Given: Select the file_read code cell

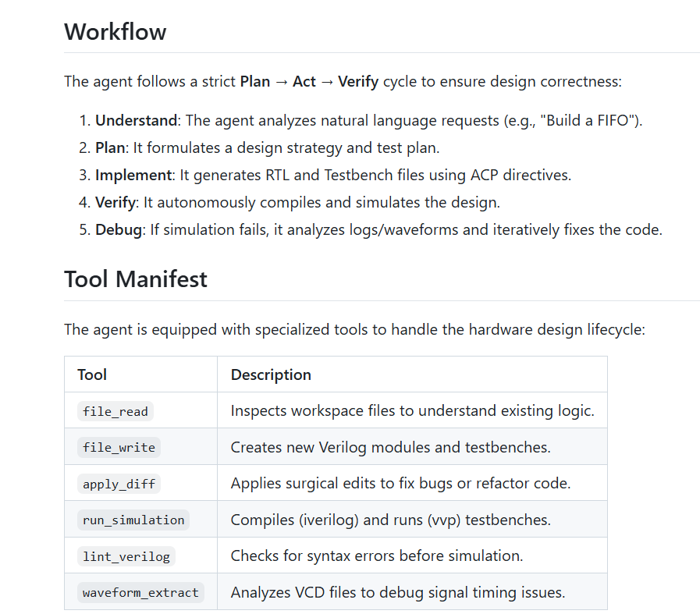Looking at the screenshot, I should click(115, 411).
